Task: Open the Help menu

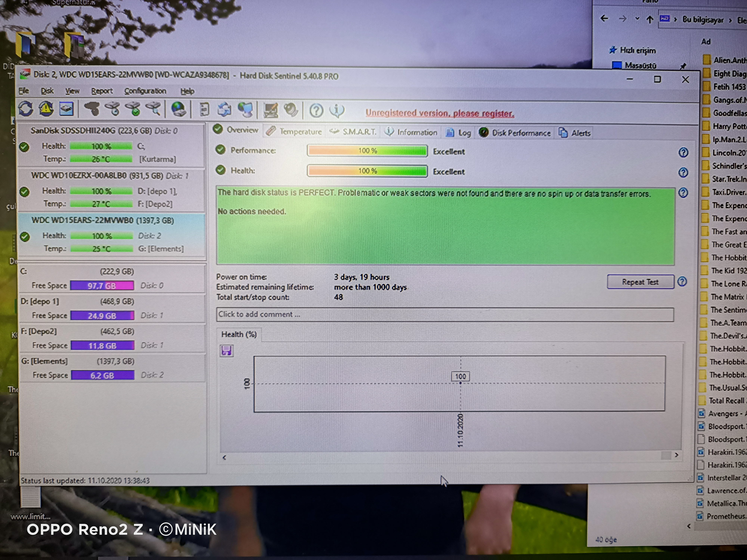Action: tap(187, 91)
